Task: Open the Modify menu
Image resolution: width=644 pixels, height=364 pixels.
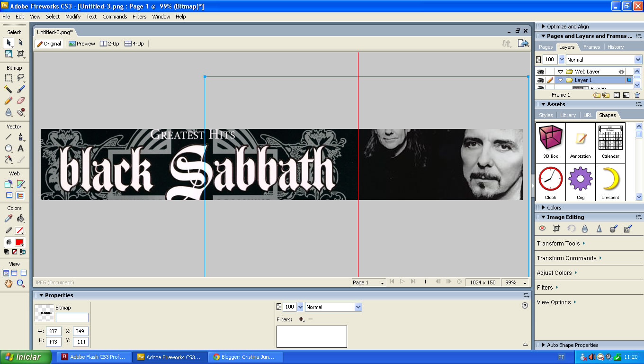Action: (x=73, y=17)
